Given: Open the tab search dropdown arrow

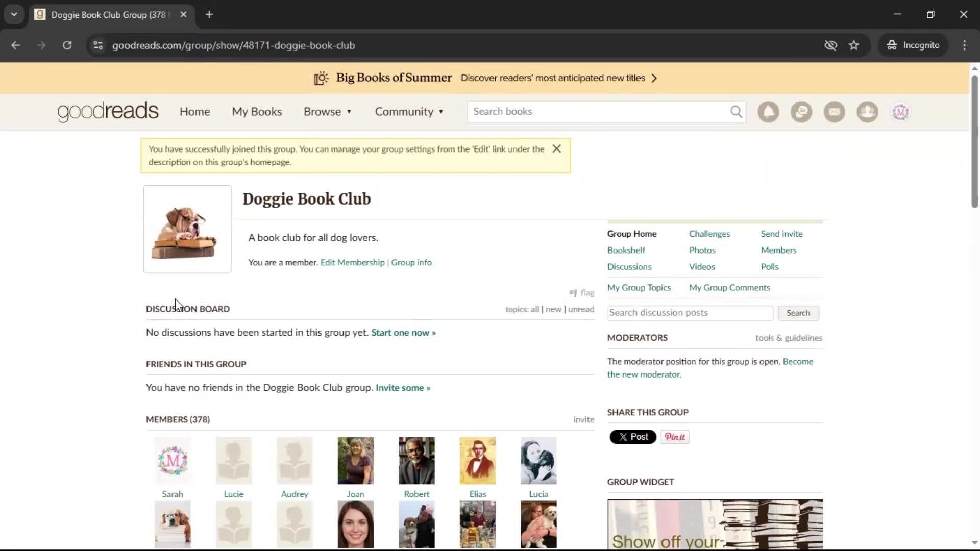Looking at the screenshot, I should 14,15.
